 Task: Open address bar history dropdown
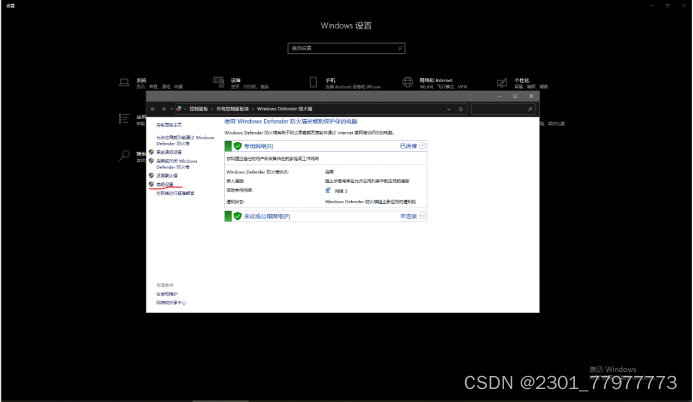(x=449, y=109)
